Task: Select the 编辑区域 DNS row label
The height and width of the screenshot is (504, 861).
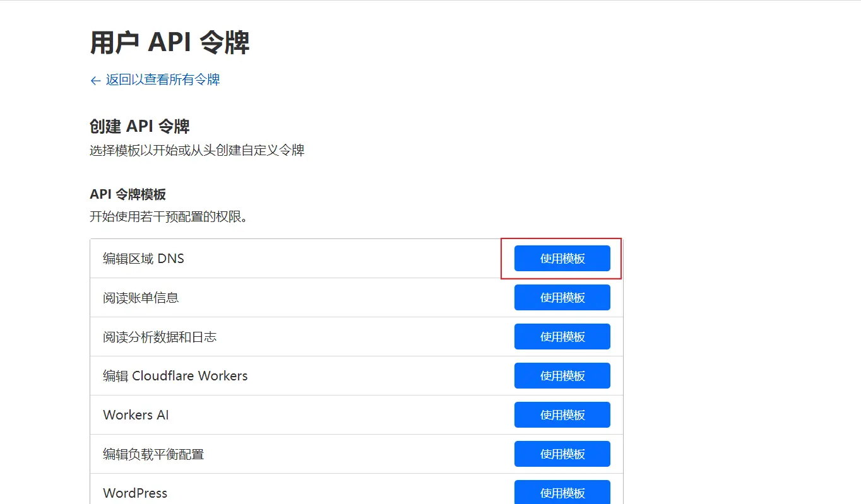Action: click(x=143, y=259)
